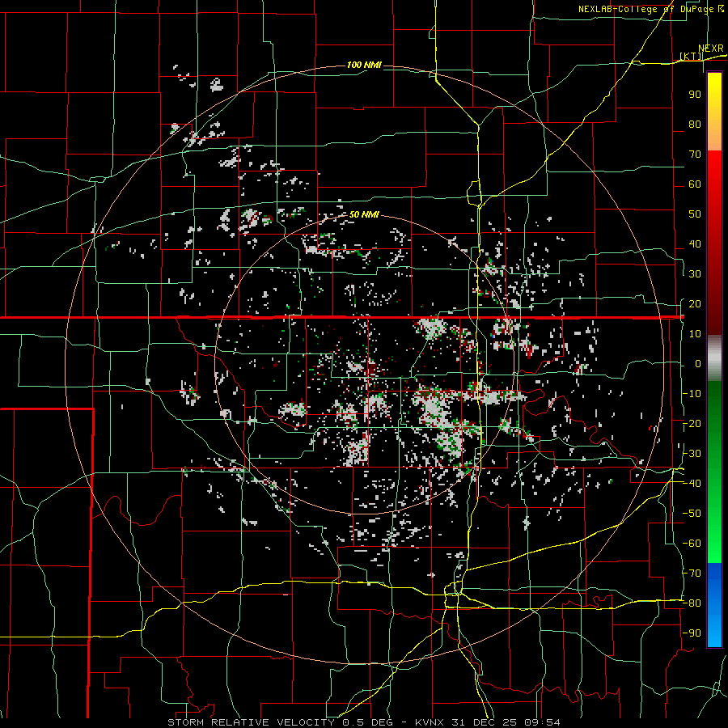Image resolution: width=728 pixels, height=728 pixels.
Task: Click the positive 90 scale tick label
Action: (695, 95)
